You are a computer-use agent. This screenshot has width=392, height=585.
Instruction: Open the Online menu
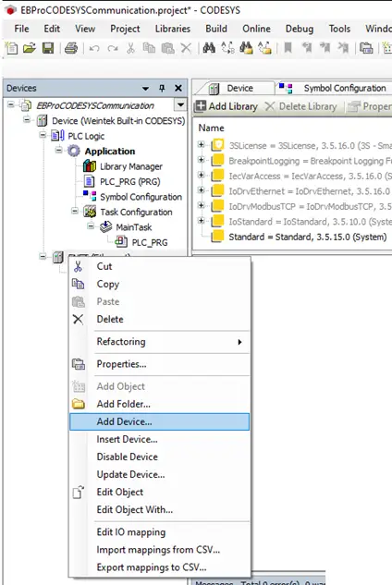click(x=256, y=29)
